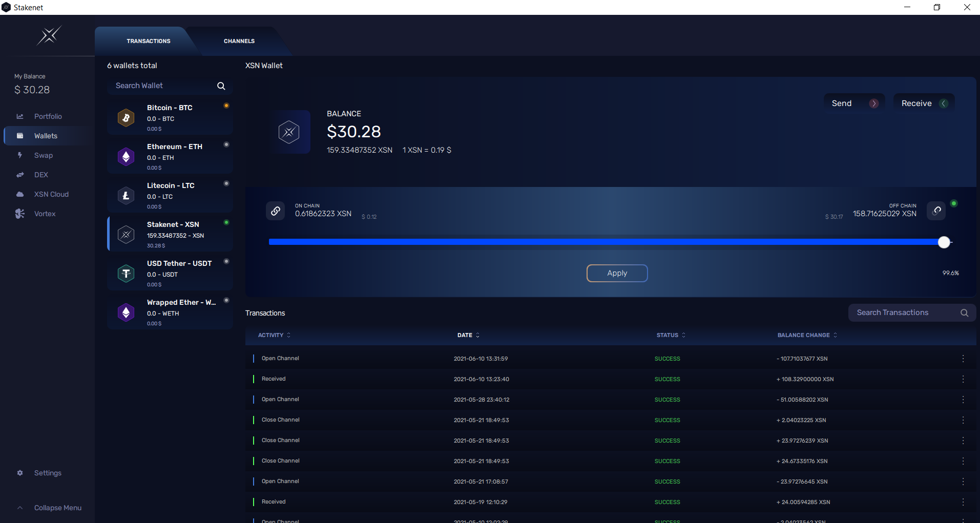This screenshot has height=523, width=980.
Task: Open Vortex from the sidebar
Action: coord(45,214)
